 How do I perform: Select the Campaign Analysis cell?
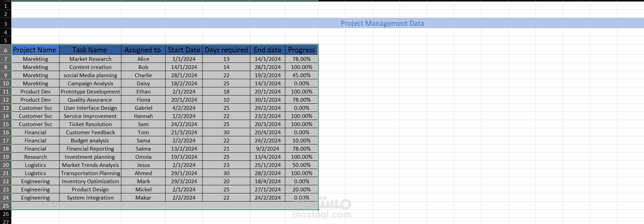90,83
